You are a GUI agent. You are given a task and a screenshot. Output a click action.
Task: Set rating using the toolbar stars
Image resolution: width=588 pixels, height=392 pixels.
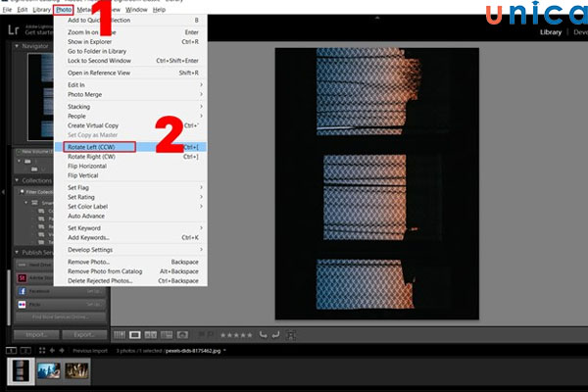(x=236, y=335)
